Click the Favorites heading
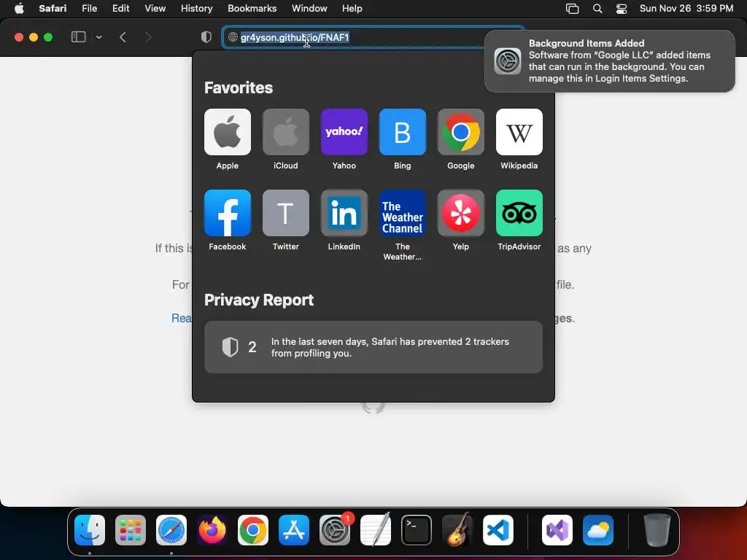Screen dimensions: 747x560 pyautogui.click(x=239, y=87)
